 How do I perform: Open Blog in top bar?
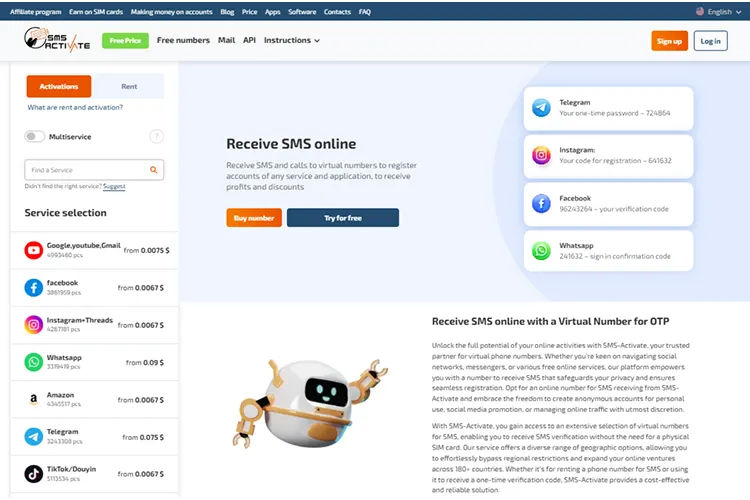coord(227,12)
